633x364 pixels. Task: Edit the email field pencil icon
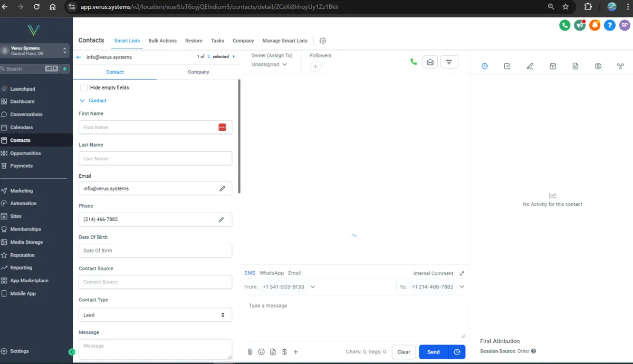[222, 188]
